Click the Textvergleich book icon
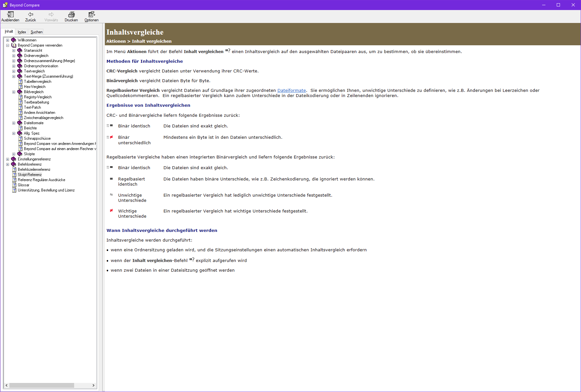581x392 pixels. click(20, 71)
